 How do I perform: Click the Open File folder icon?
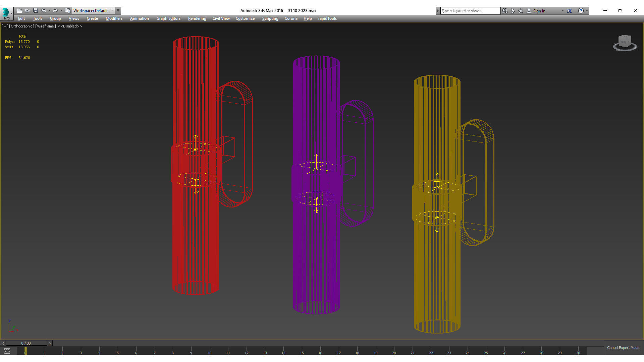(28, 11)
